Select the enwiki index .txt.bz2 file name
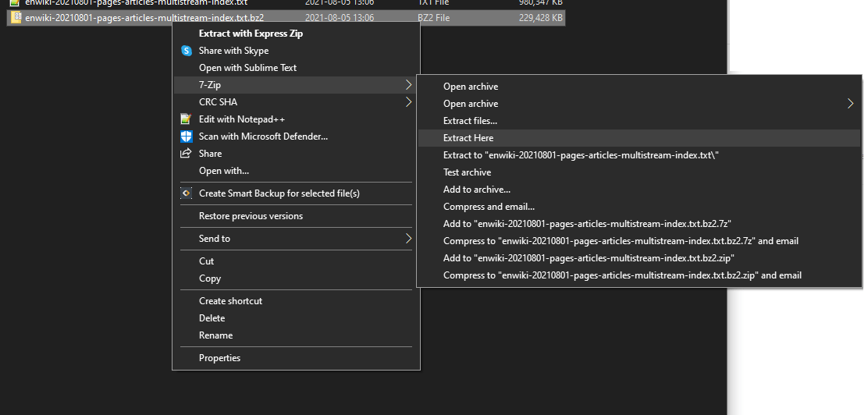 [x=144, y=18]
